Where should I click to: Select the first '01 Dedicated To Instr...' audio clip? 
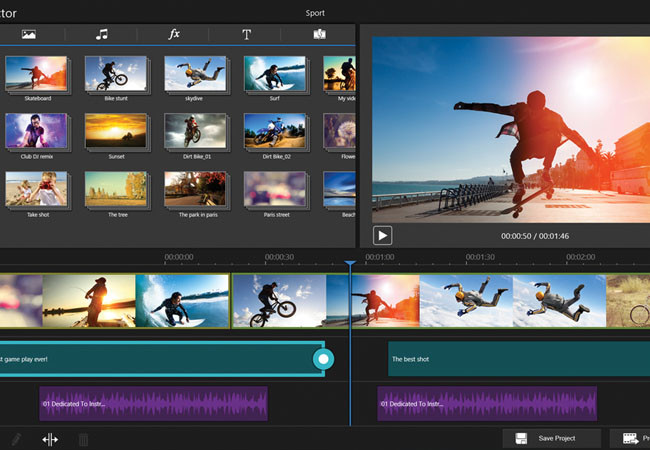coord(153,404)
